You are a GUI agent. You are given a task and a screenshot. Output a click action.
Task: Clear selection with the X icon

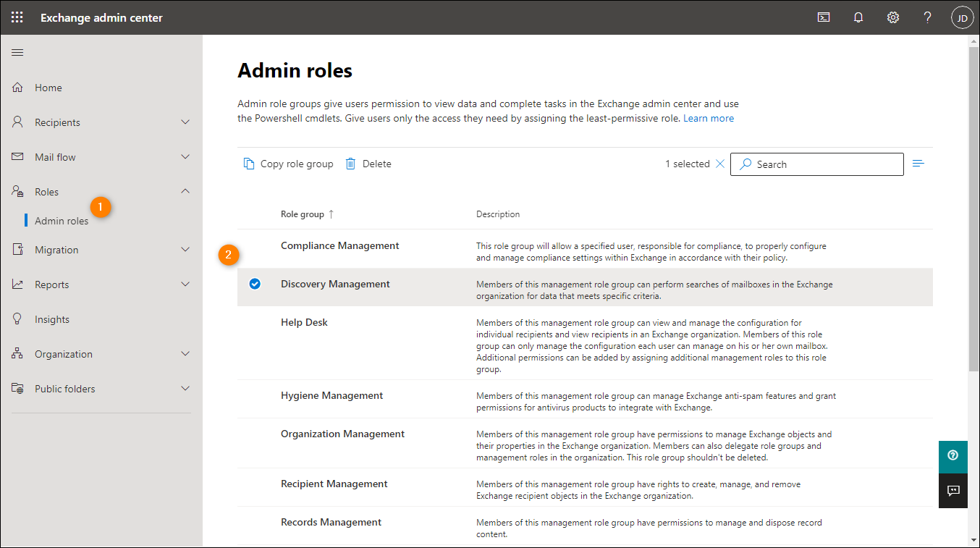(720, 164)
